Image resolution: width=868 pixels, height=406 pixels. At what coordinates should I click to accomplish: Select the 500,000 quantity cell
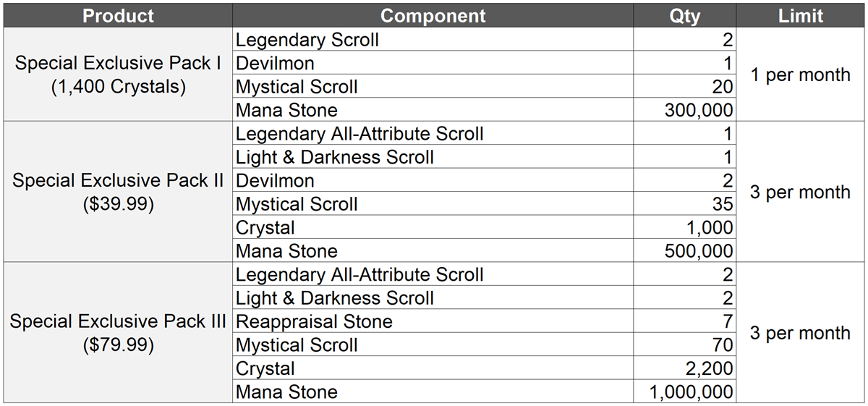point(684,251)
